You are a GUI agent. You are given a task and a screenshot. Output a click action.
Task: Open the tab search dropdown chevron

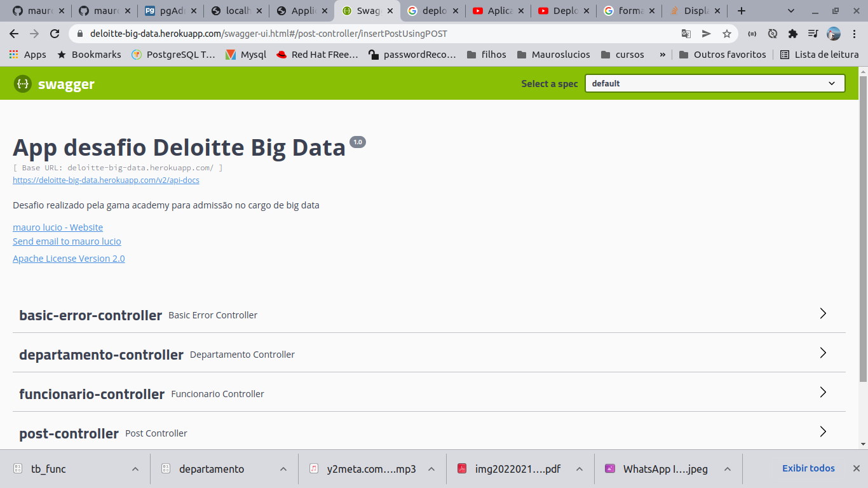click(791, 11)
